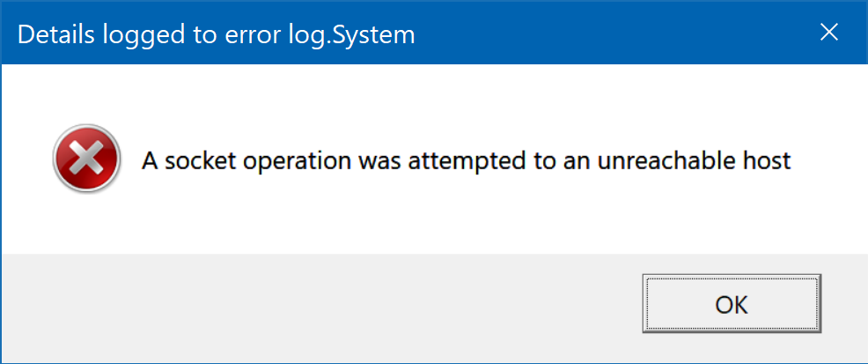
Task: Select the socket operation error message text
Action: click(466, 160)
